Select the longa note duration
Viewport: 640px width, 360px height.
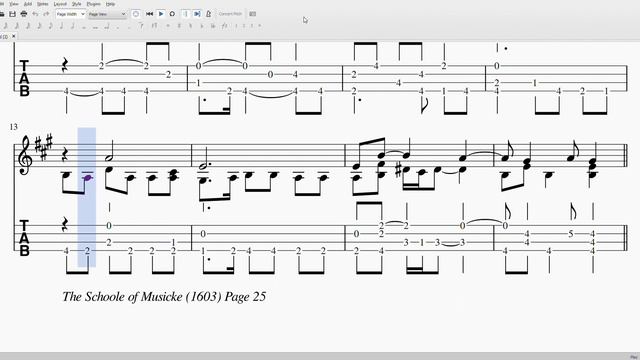click(107, 27)
